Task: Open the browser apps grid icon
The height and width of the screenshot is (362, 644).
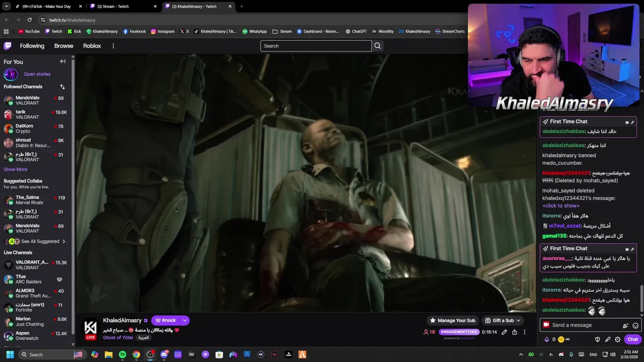Action: (x=6, y=31)
